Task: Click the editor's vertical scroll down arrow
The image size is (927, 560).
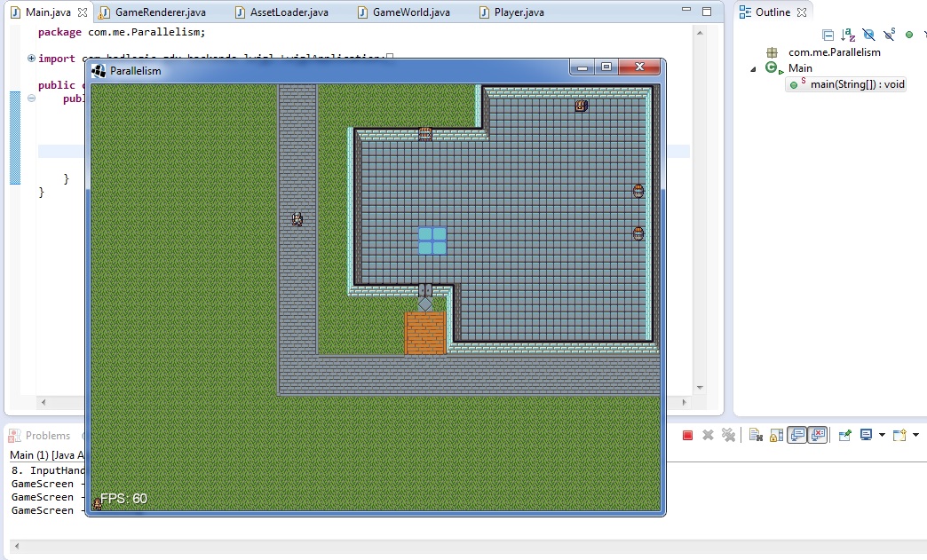Action: coord(700,388)
